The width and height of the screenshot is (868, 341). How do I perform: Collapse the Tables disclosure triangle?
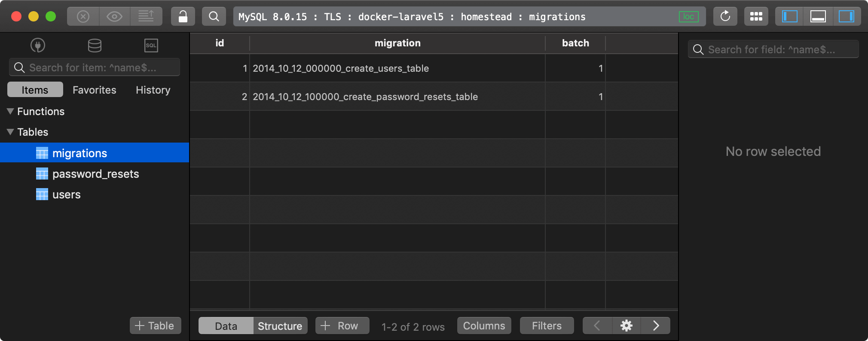click(11, 132)
